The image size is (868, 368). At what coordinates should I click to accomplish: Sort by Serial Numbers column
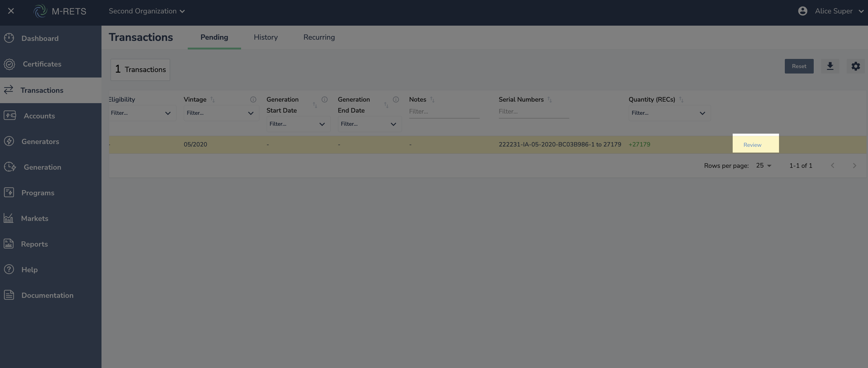(x=550, y=99)
